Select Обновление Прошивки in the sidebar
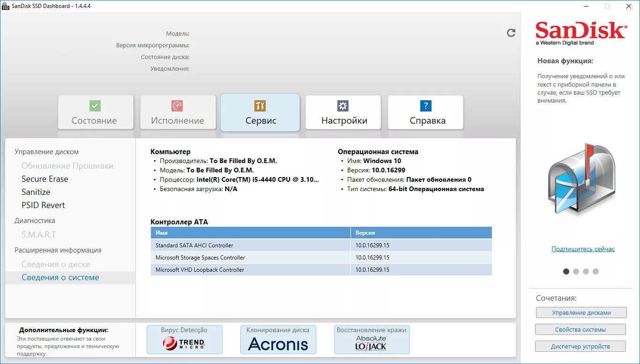This screenshot has height=364, width=640. 67,166
